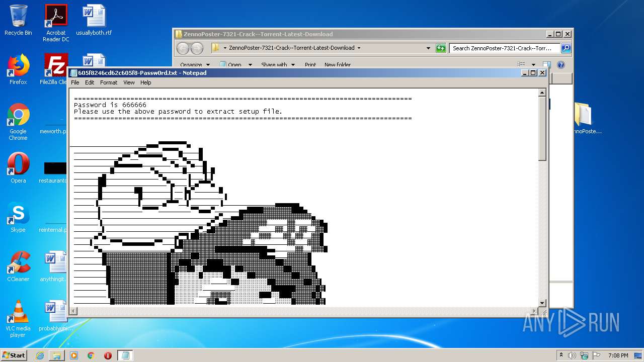This screenshot has width=644, height=362.
Task: Open Notepad View menu
Action: (129, 82)
